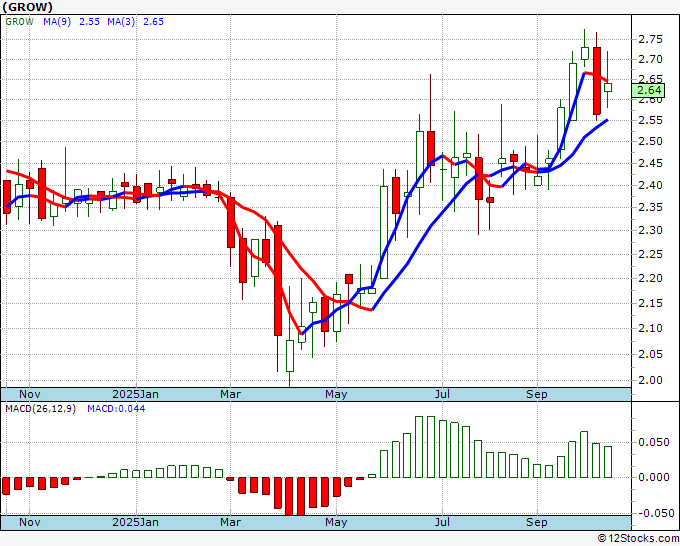Select the Jul marker on price chart axis
This screenshot has width=680, height=546.
tap(439, 394)
